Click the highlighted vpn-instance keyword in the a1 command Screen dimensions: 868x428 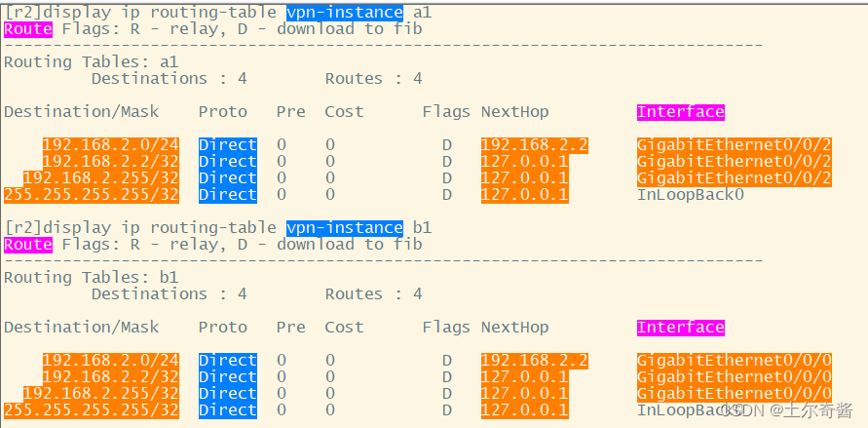tap(344, 13)
